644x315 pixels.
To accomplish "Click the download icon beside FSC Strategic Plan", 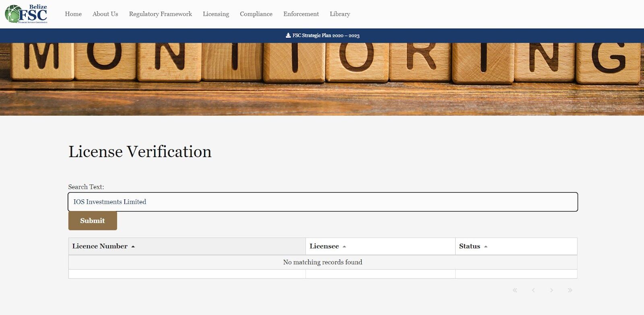I will tap(288, 35).
